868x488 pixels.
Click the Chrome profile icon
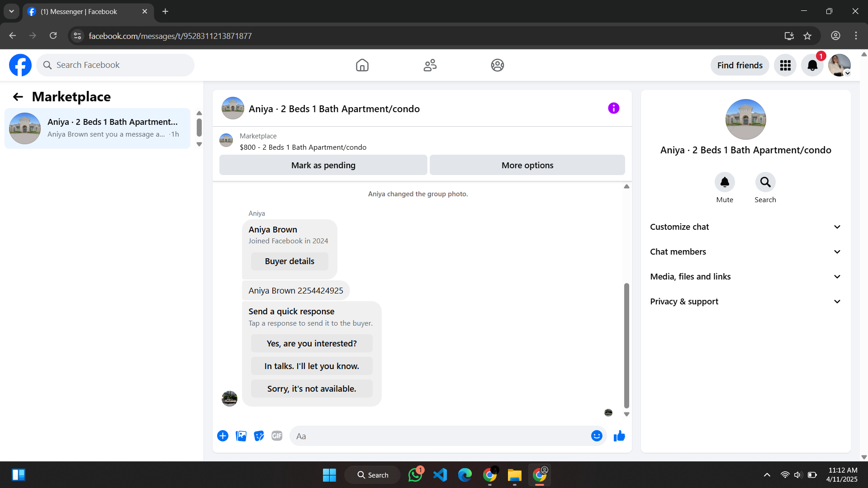[x=835, y=36]
